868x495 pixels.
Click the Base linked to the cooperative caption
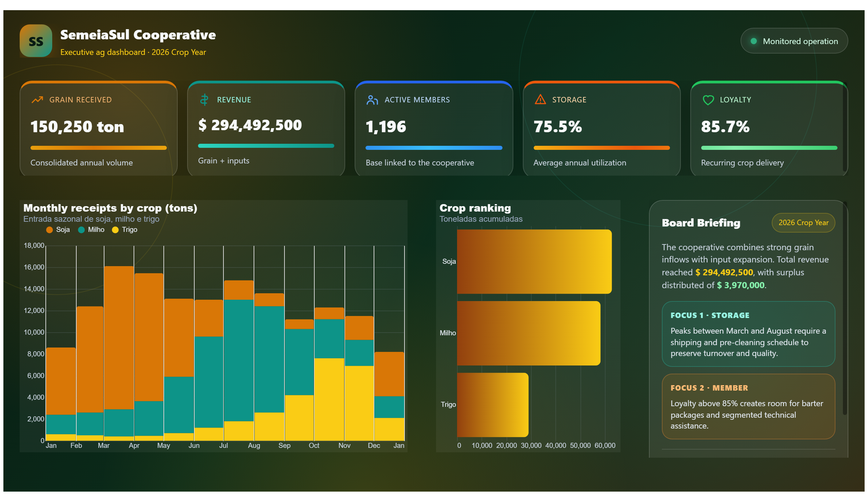pos(419,162)
